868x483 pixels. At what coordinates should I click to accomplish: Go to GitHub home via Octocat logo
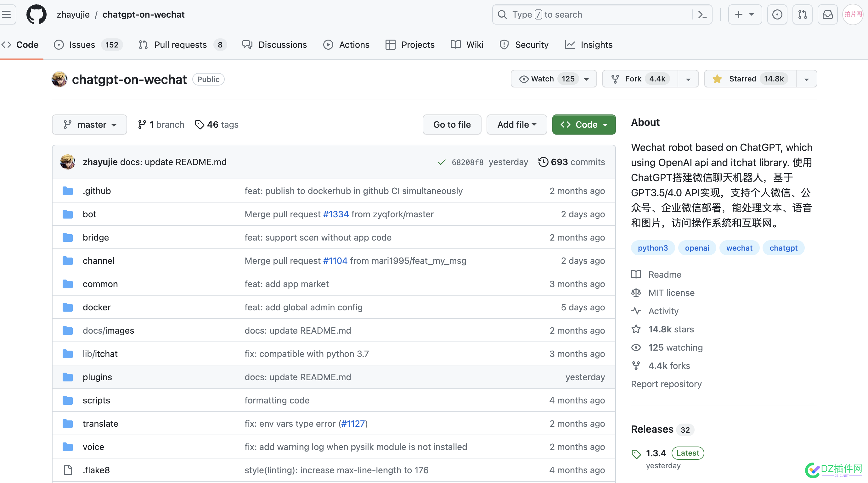point(37,14)
